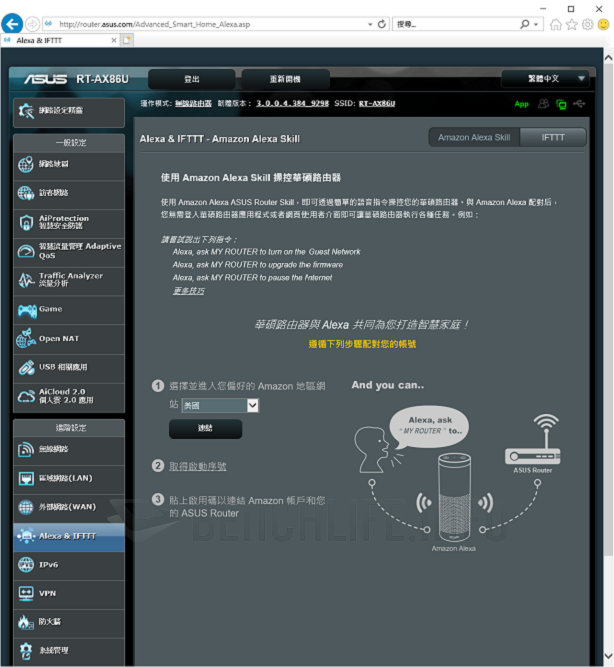Open the Game controller icon

(x=27, y=311)
